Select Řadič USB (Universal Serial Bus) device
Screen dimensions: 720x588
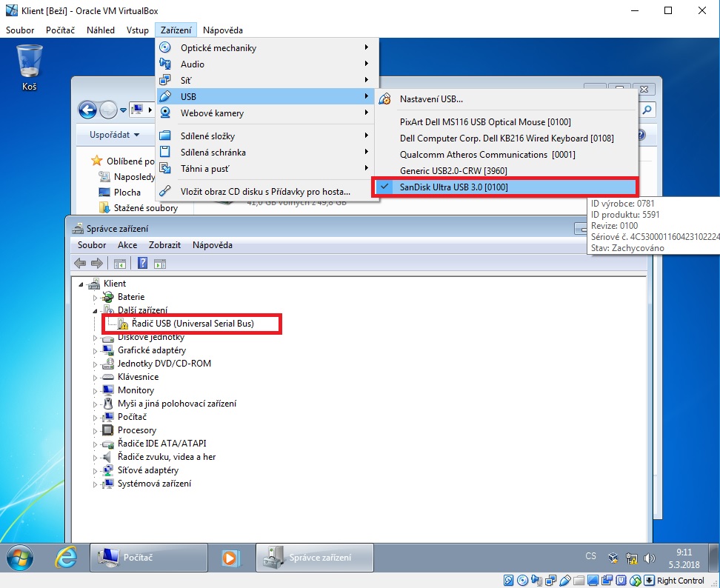coord(186,324)
